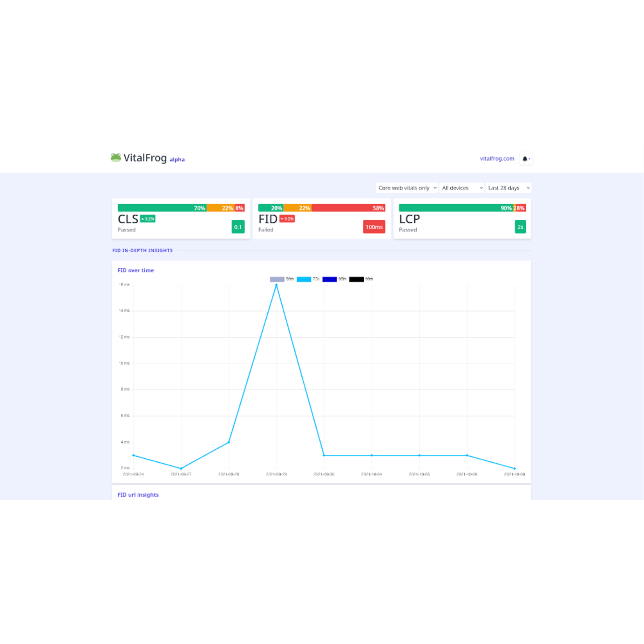Toggle the 99th percentile legend series
644x644 pixels.
(361, 279)
